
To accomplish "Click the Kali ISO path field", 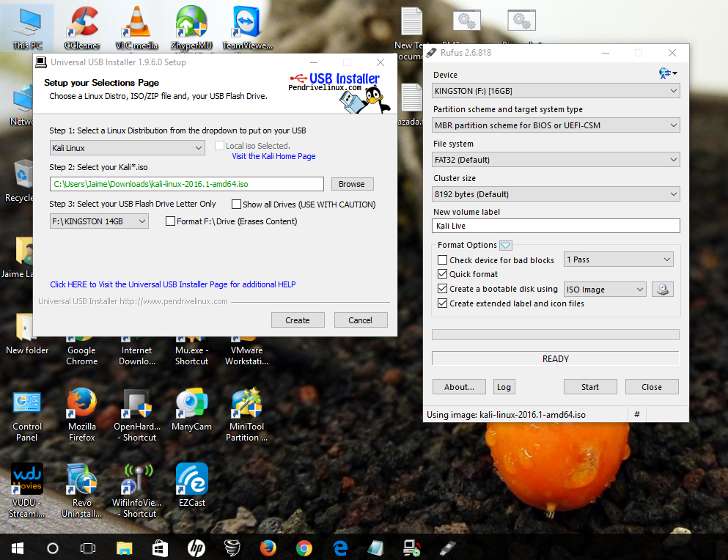I will [187, 184].
